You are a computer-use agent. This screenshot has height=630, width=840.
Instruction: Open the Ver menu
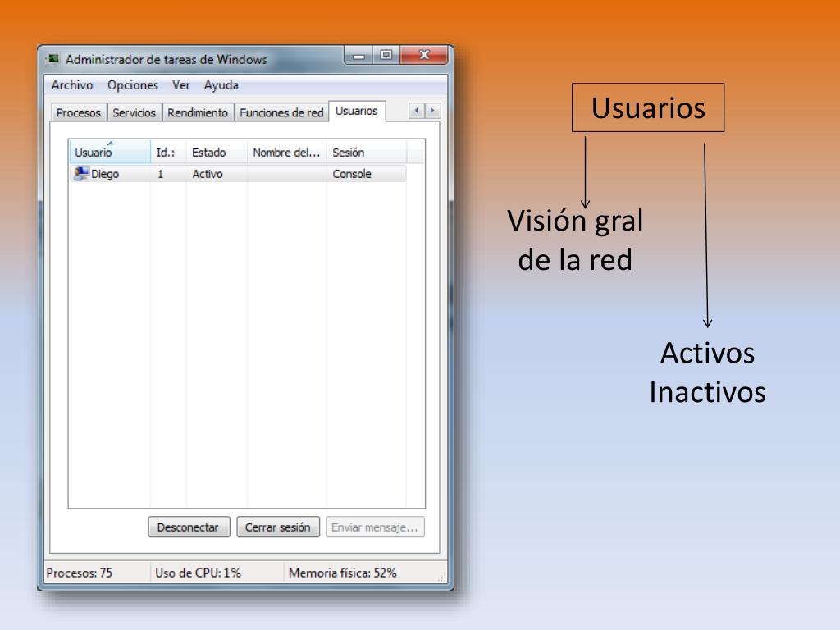click(x=181, y=85)
